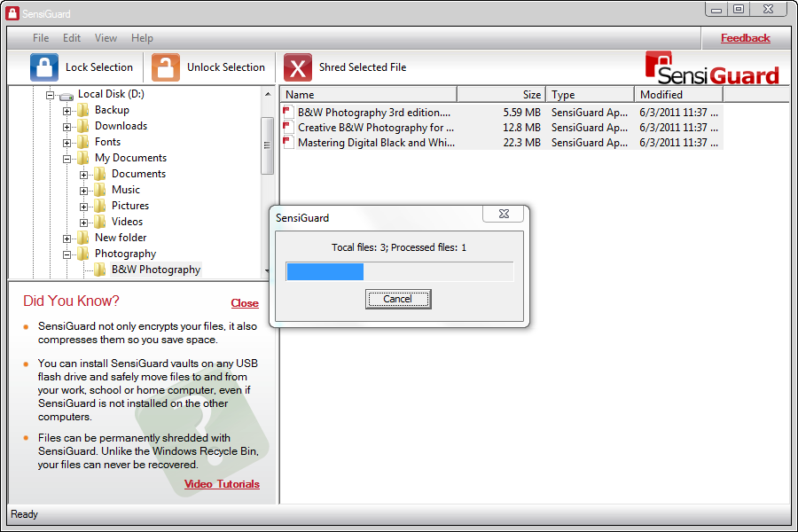The width and height of the screenshot is (798, 532).
Task: Select the Pictures folder label in the tree
Action: pyautogui.click(x=130, y=206)
